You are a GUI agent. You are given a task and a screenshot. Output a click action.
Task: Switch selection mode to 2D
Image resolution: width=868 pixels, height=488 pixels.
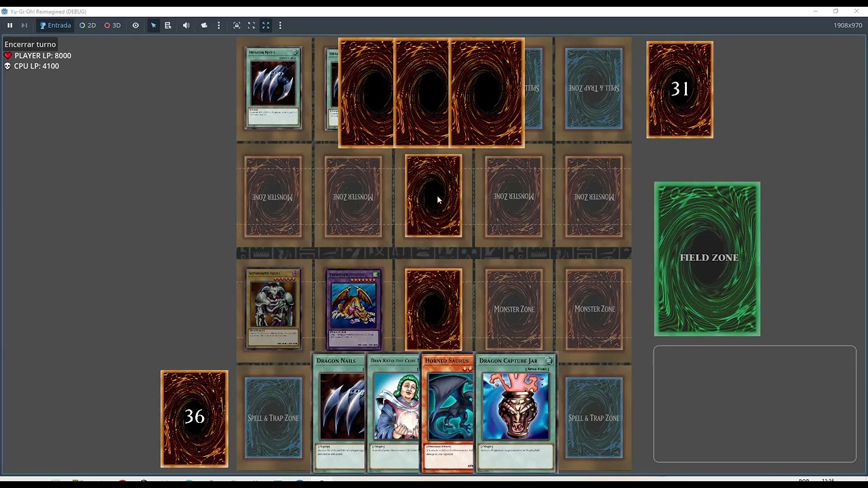click(87, 25)
